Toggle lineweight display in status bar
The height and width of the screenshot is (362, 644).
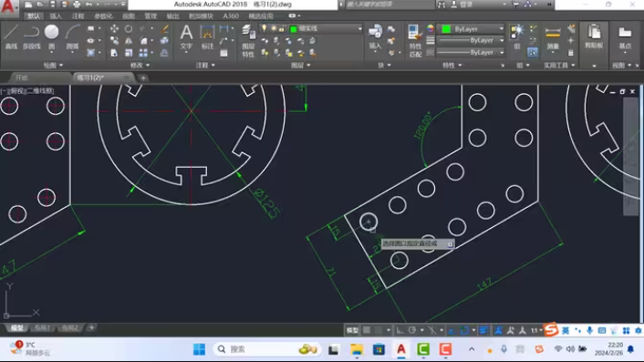483,330
